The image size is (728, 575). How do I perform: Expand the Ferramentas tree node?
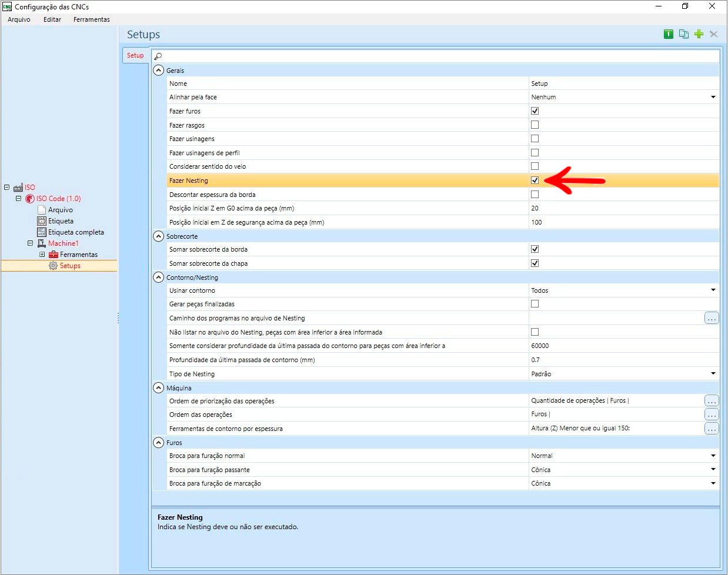pyautogui.click(x=42, y=255)
